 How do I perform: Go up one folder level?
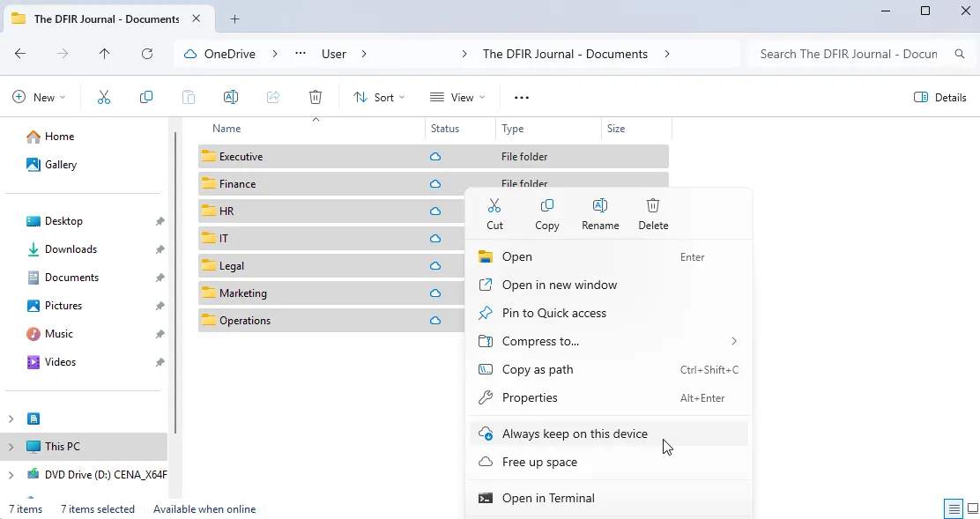point(105,54)
